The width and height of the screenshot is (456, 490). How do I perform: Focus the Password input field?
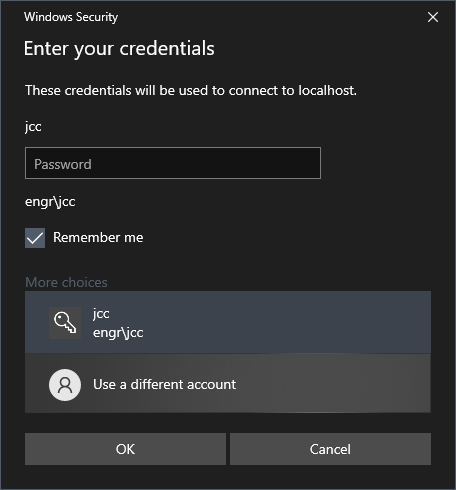pos(173,163)
